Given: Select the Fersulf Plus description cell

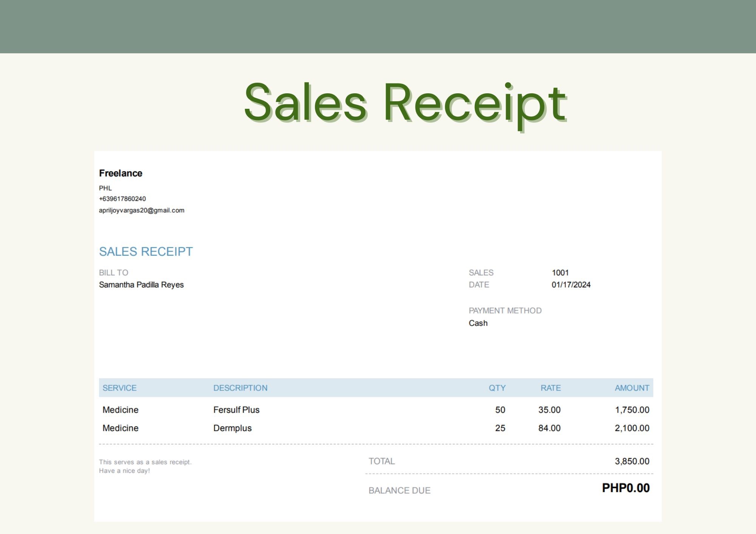Looking at the screenshot, I should pos(236,410).
